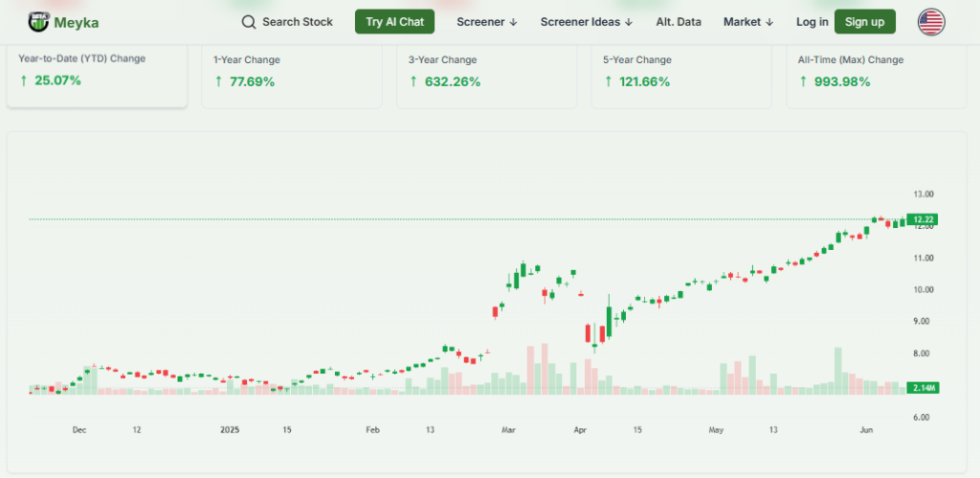Open the Market dropdown menu
Viewport: 980px width, 478px height.
pos(747,22)
